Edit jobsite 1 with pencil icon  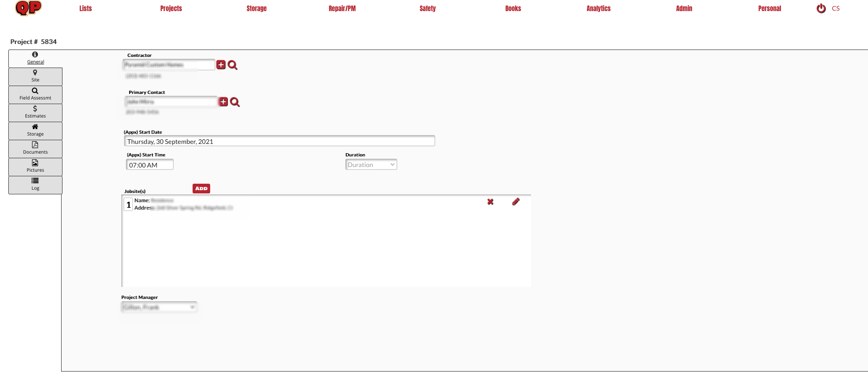pyautogui.click(x=516, y=202)
